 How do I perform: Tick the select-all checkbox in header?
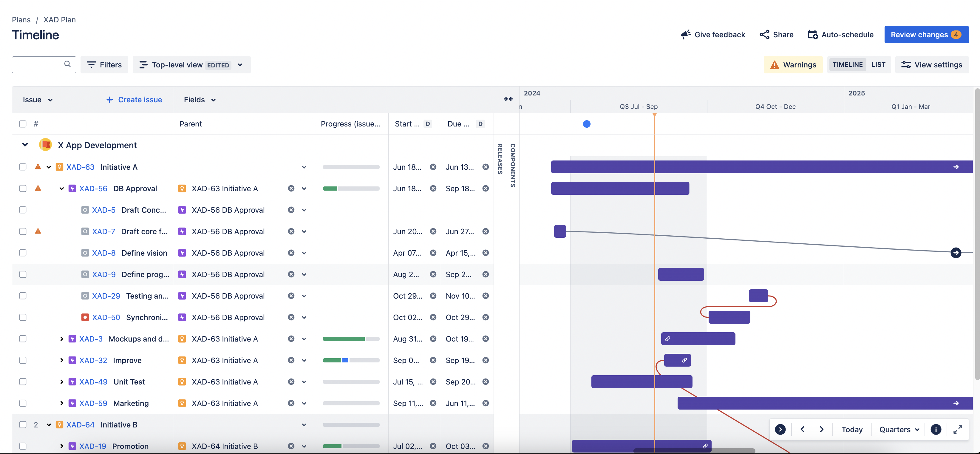pyautogui.click(x=23, y=124)
